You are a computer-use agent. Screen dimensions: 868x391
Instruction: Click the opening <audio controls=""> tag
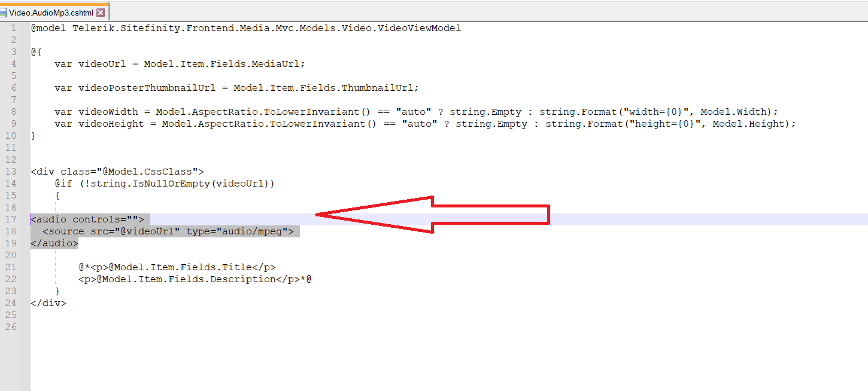[87, 219]
